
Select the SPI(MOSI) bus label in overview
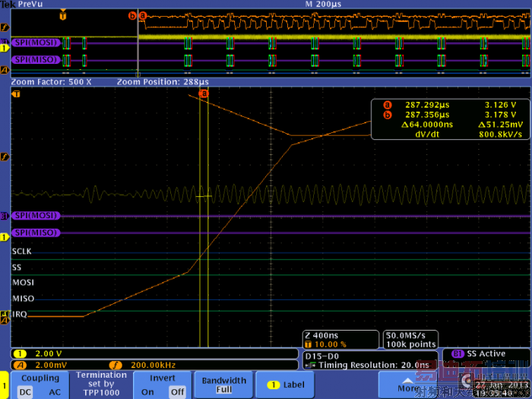pos(36,42)
